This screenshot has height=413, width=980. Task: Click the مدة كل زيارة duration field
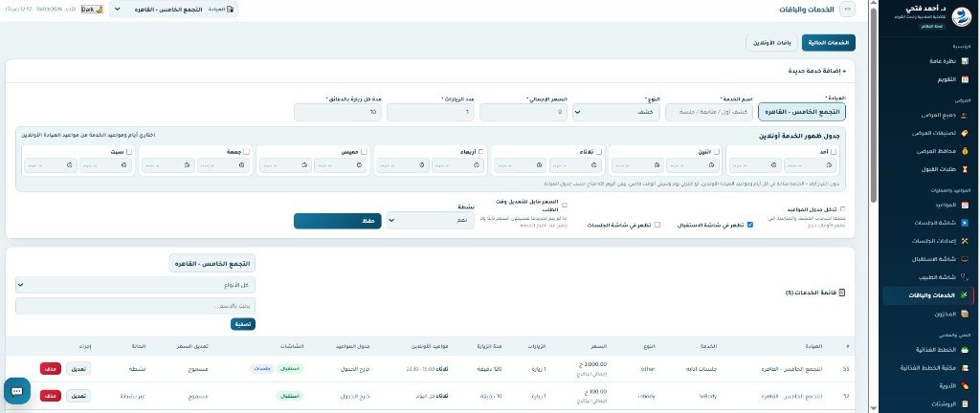pyautogui.click(x=338, y=112)
